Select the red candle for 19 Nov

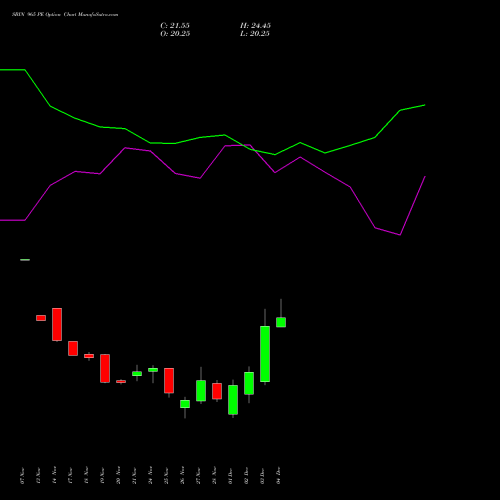coord(105,368)
